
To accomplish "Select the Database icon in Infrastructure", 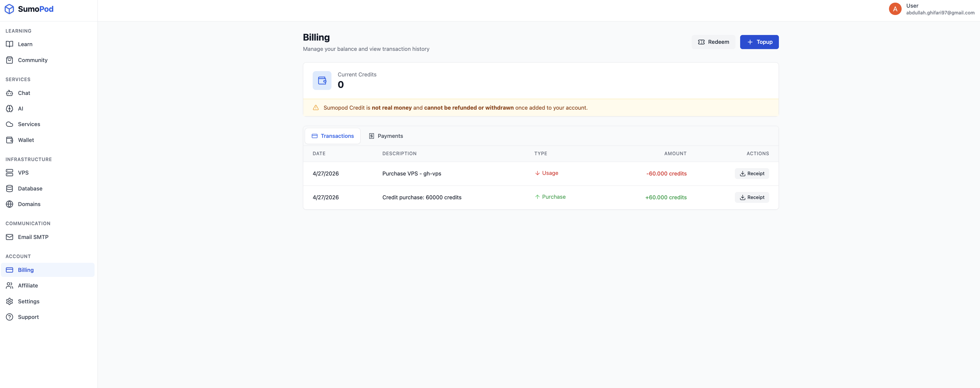I will coord(9,188).
